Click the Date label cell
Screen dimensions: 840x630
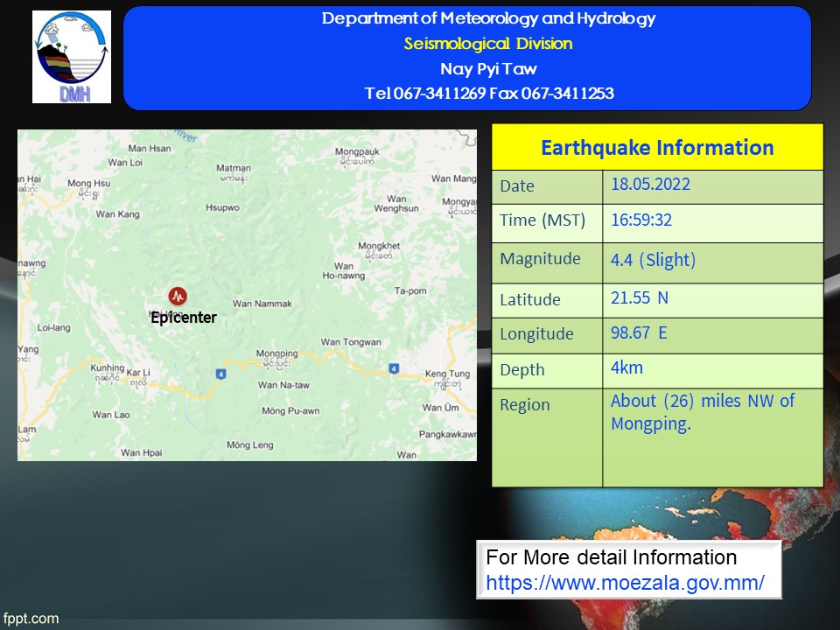[547, 187]
